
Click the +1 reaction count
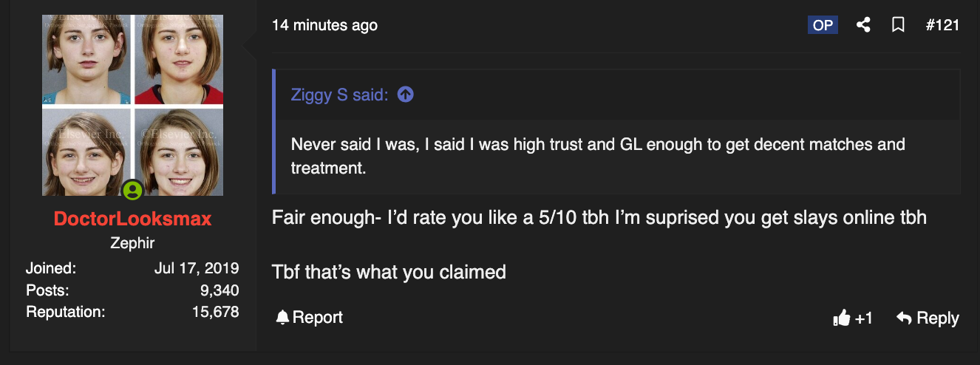[x=863, y=318]
